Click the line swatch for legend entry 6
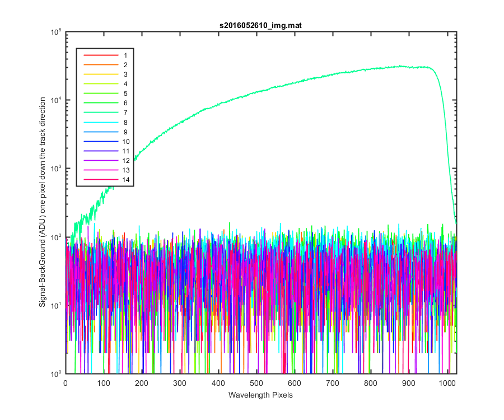 pos(101,103)
